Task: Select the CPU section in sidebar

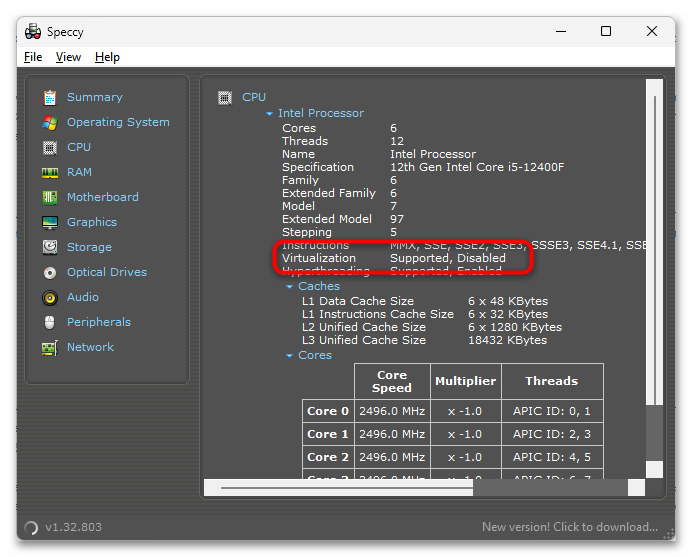Action: 79,147
